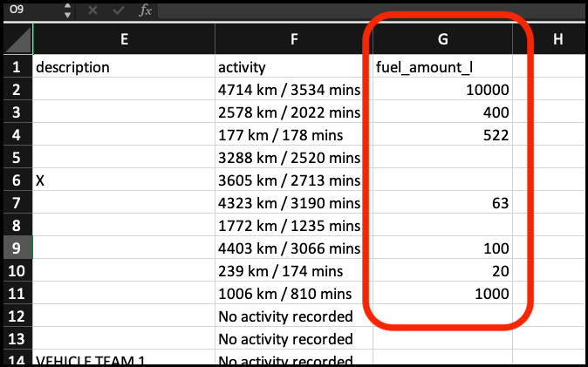
Task: Click the fuel_amount_l header cell
Action: [442, 67]
